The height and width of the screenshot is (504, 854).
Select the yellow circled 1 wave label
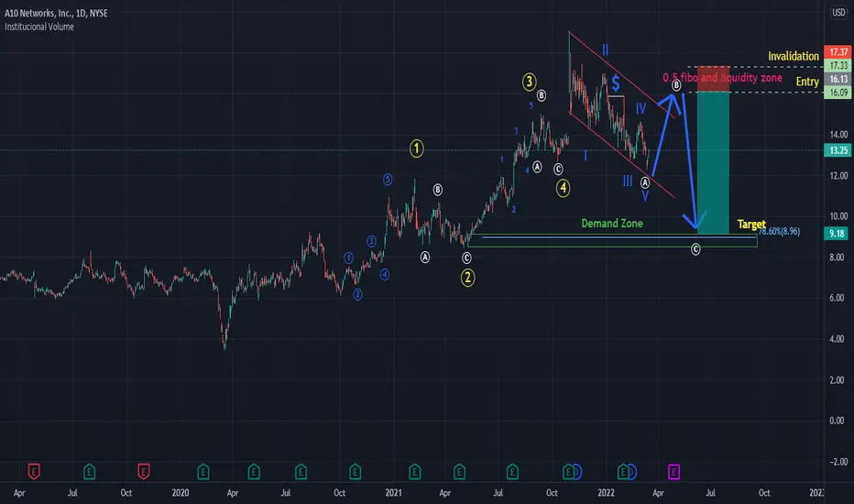point(417,148)
